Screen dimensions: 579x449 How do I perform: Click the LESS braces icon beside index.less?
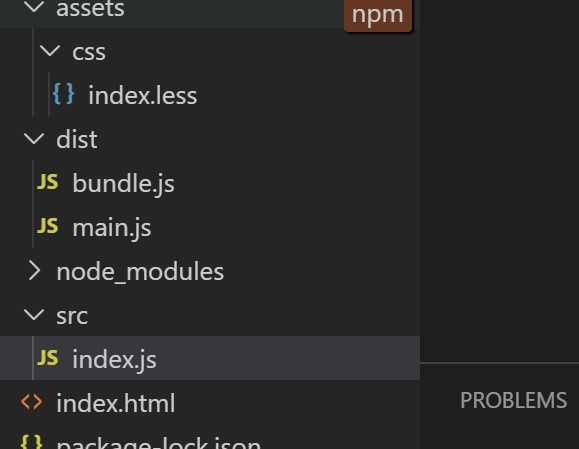(x=63, y=94)
